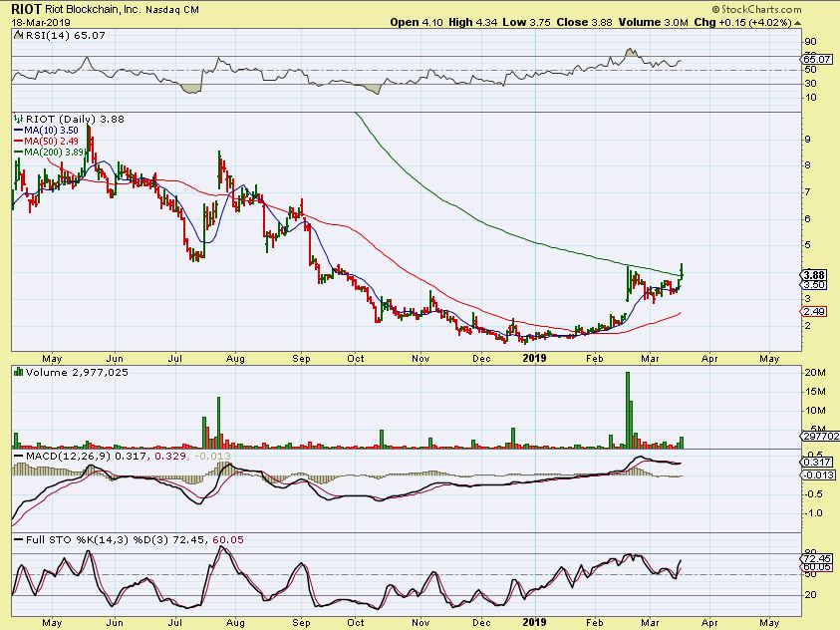
Task: Click the 3.88 last price tag on axis
Action: tap(814, 275)
